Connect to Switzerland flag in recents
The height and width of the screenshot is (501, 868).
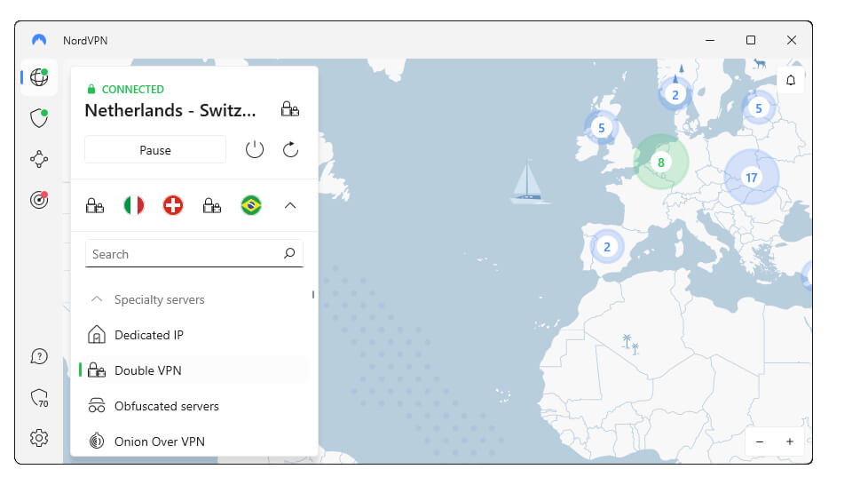(173, 205)
